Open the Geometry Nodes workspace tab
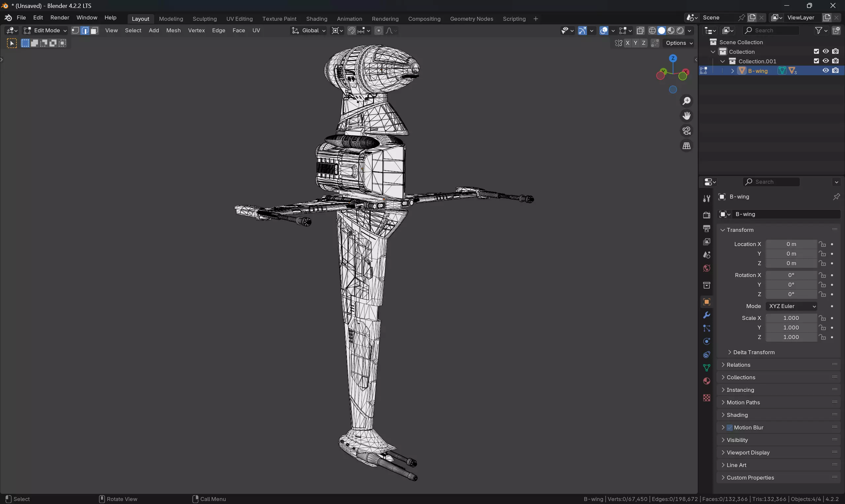The image size is (845, 504). [472, 19]
